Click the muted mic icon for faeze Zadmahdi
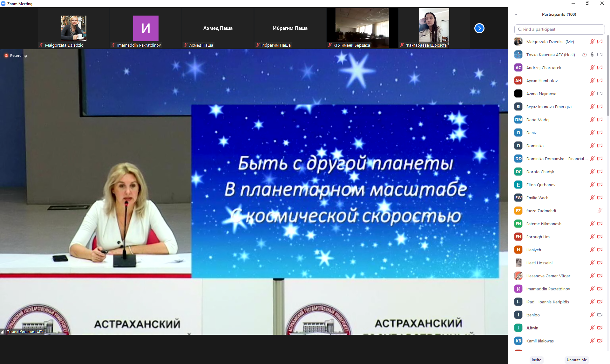 600,211
